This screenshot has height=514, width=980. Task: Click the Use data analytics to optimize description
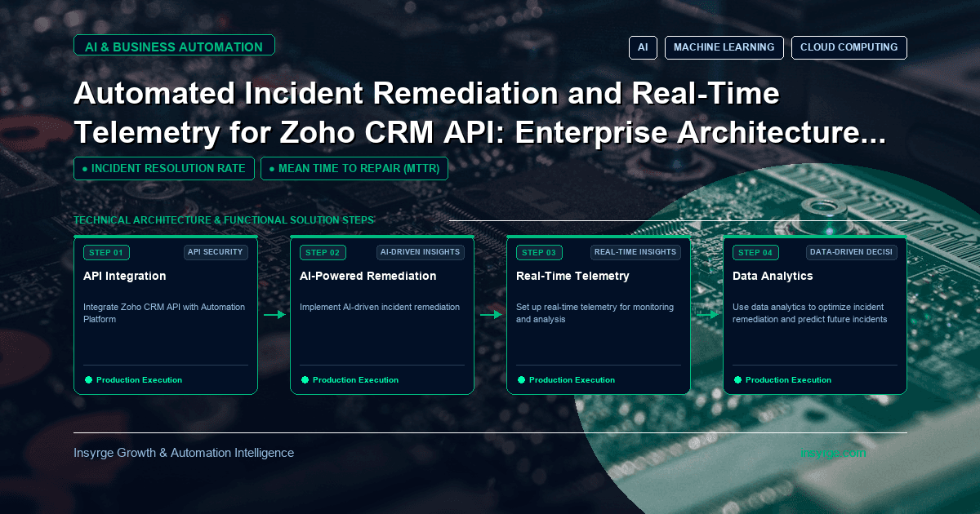(x=810, y=313)
